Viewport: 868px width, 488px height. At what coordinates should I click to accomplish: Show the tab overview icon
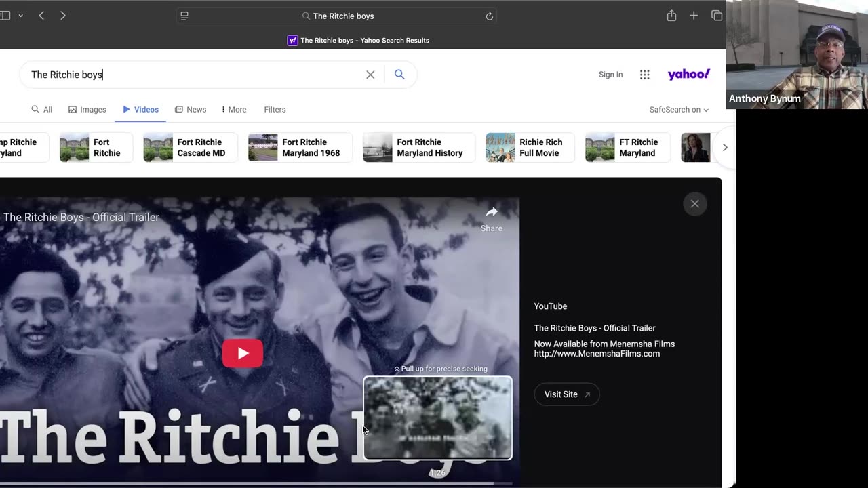(x=716, y=16)
